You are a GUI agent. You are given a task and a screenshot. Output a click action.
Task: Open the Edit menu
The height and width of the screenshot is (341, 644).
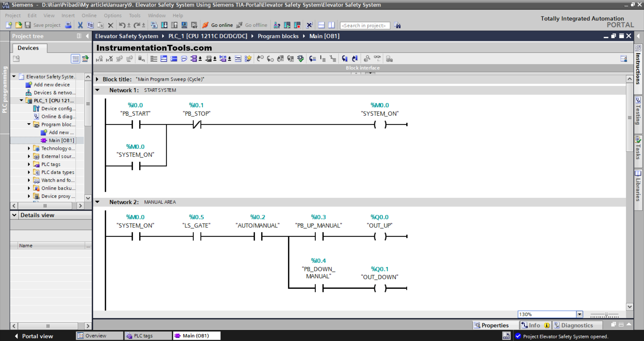pos(32,15)
